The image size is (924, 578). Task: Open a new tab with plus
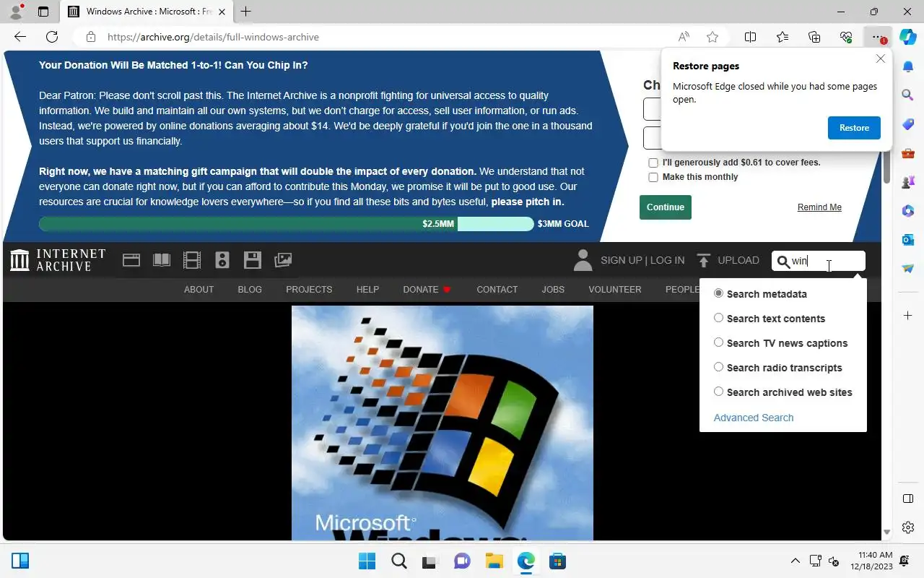coord(246,12)
